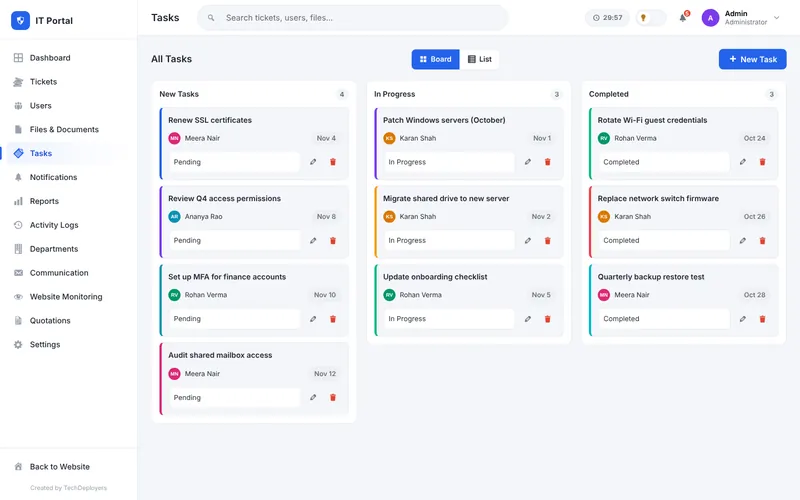Image resolution: width=800 pixels, height=500 pixels.
Task: Toggle the lightbulb theme switch
Action: [x=651, y=18]
